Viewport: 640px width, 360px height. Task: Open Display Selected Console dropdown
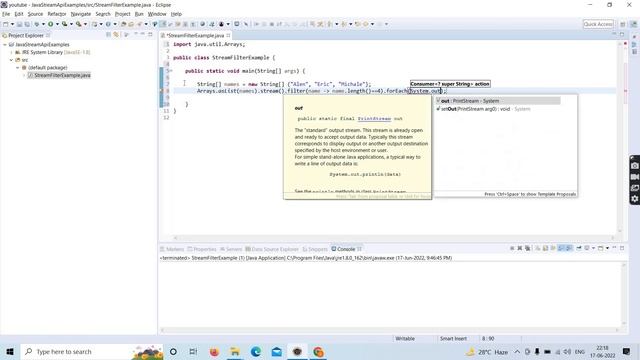(x=593, y=248)
